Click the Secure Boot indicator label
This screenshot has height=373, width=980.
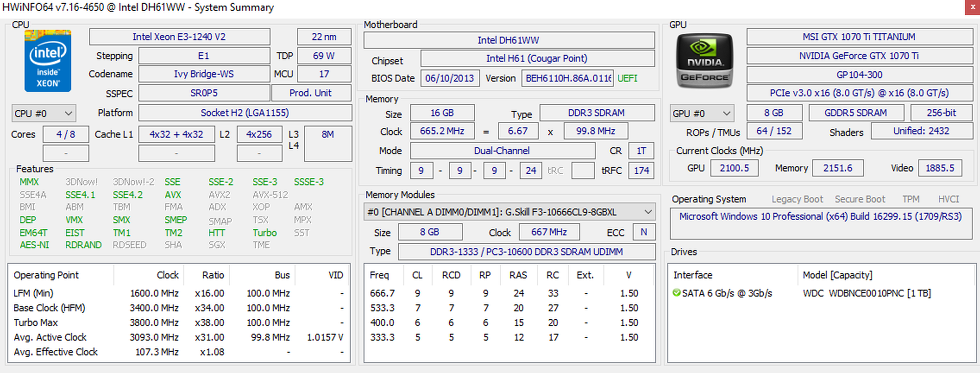point(860,199)
